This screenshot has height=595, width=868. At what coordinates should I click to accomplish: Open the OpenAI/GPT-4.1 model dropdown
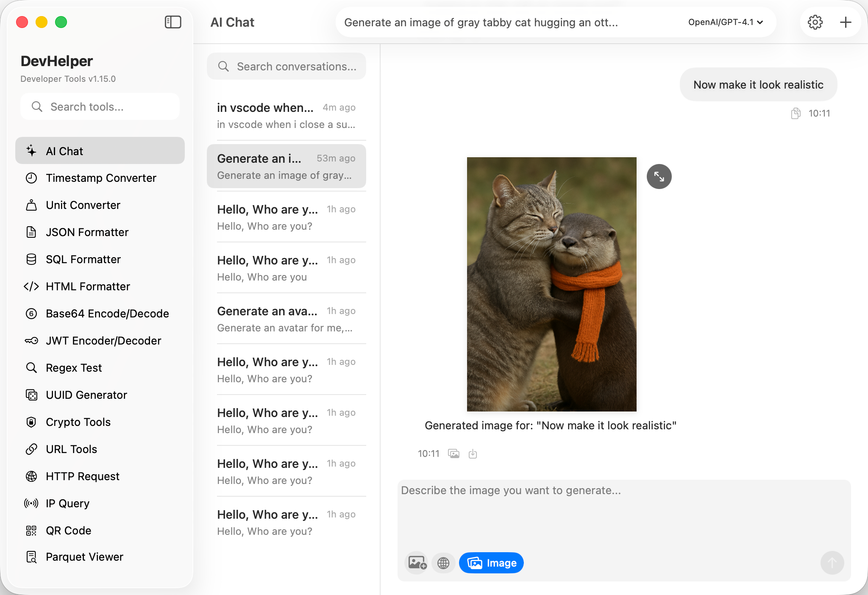pyautogui.click(x=725, y=22)
